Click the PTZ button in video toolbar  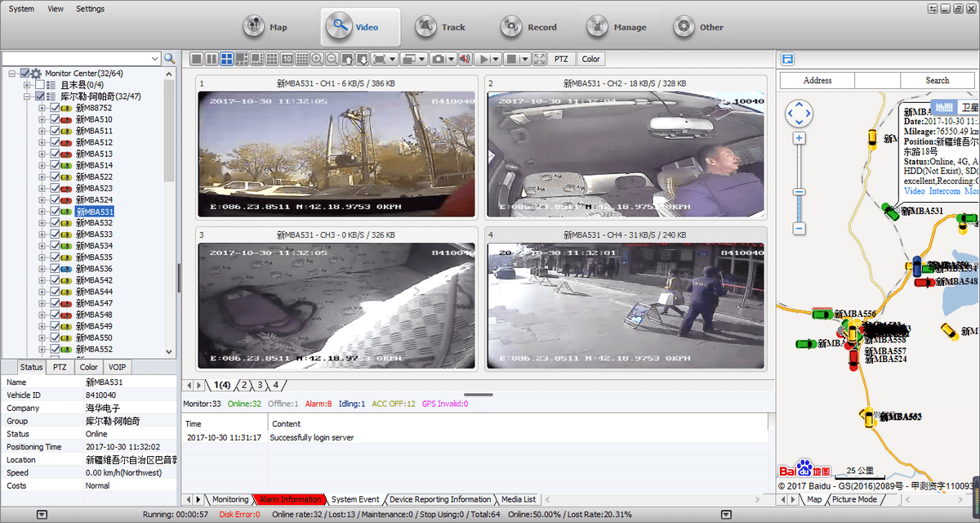coord(561,59)
